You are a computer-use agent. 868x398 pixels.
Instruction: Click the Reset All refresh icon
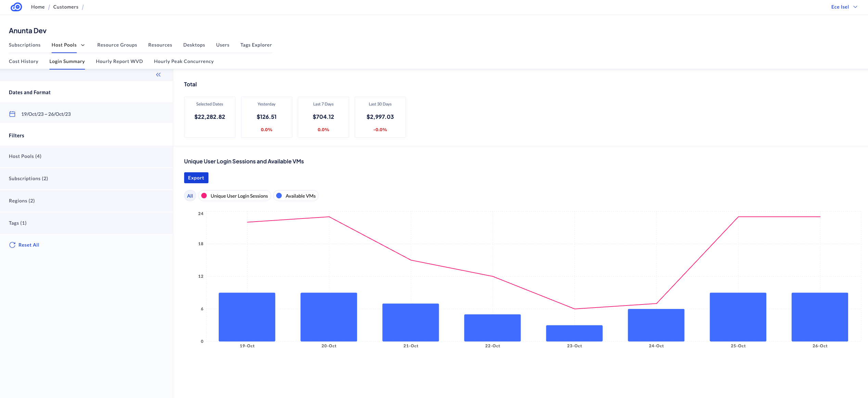(12, 245)
